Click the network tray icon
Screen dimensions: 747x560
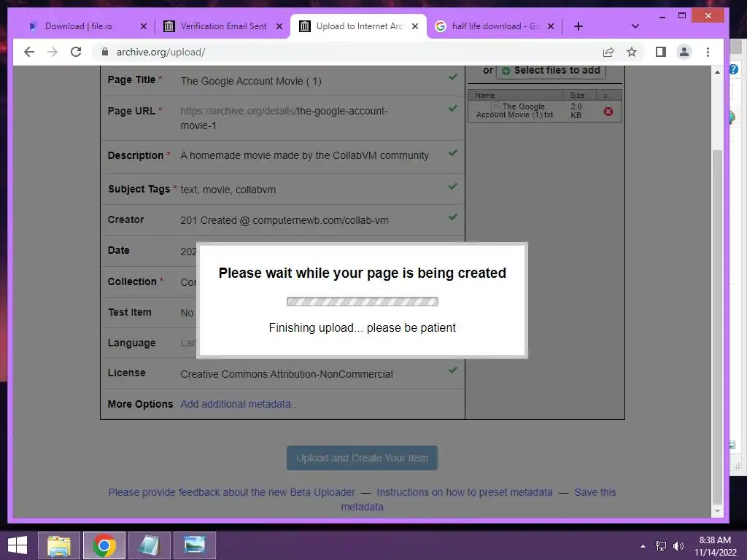click(661, 546)
